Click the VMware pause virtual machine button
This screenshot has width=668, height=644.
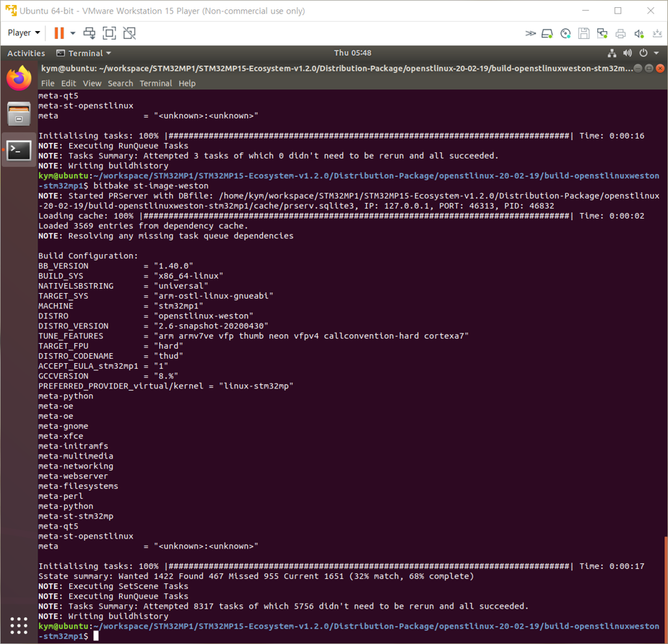59,33
